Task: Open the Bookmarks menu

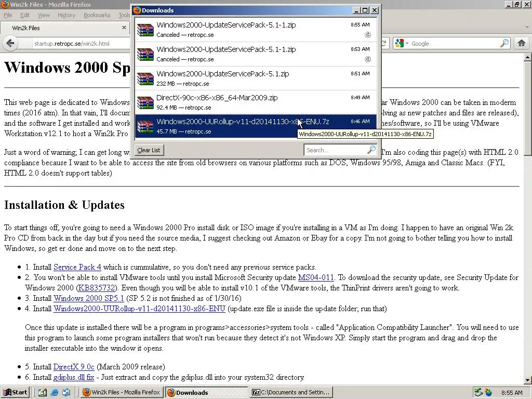Action: (97, 15)
